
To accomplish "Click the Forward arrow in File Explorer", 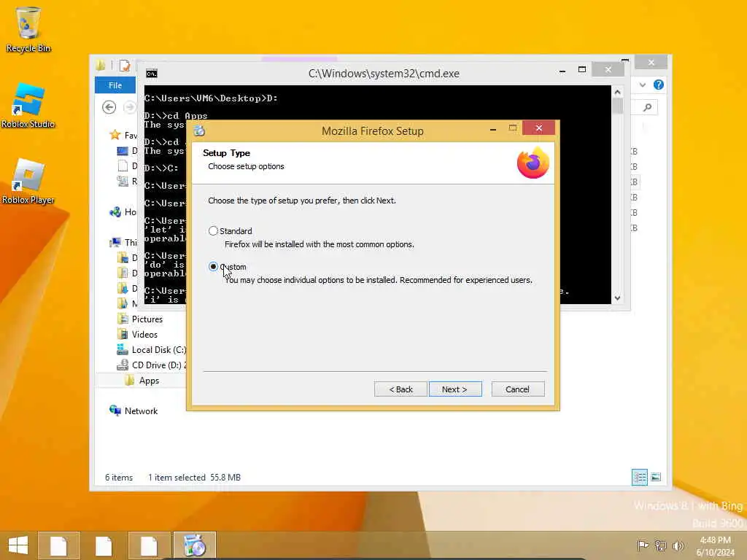I will click(x=130, y=107).
